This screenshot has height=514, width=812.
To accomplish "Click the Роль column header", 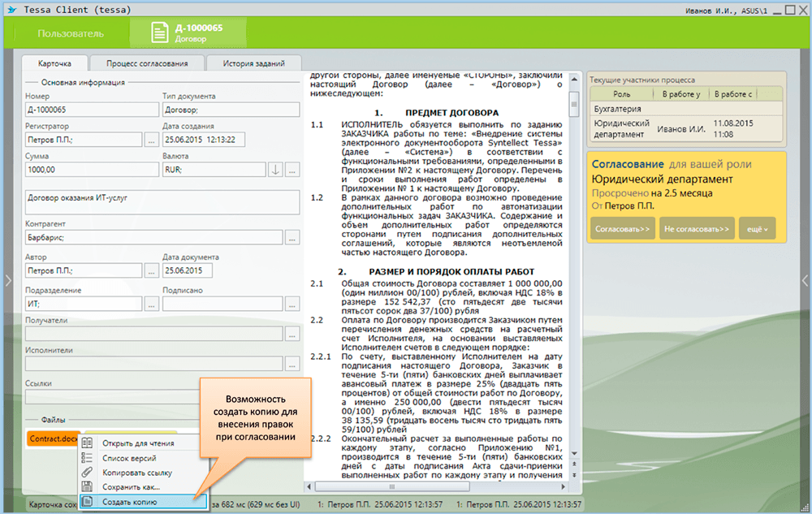I will pyautogui.click(x=621, y=94).
